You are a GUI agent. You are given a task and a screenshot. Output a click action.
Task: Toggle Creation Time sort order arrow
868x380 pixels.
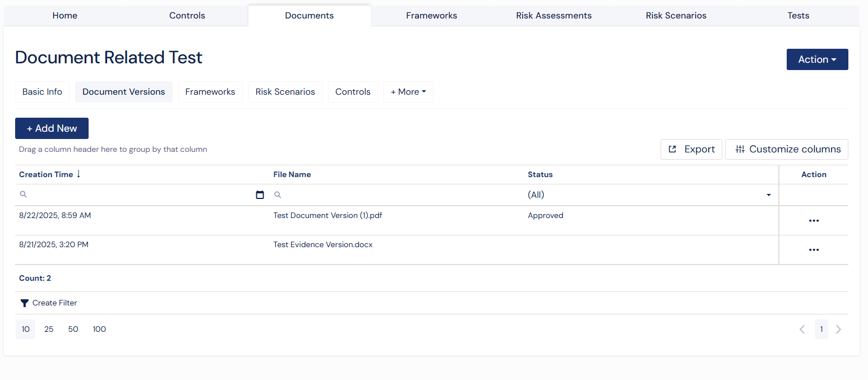pos(79,174)
